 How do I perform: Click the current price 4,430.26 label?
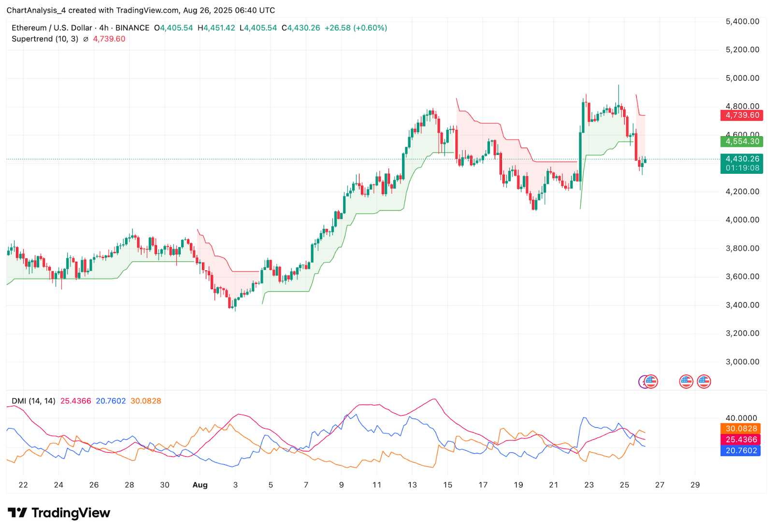tap(741, 159)
